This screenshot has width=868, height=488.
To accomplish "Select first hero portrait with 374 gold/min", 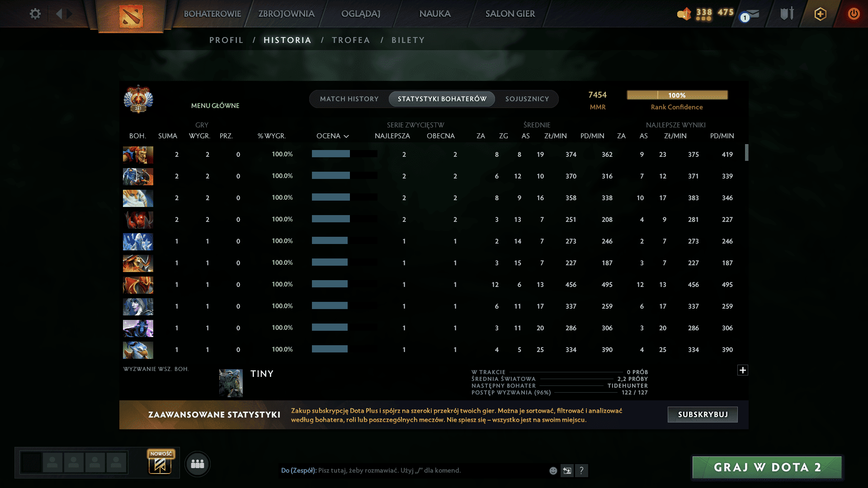I will pyautogui.click(x=138, y=155).
